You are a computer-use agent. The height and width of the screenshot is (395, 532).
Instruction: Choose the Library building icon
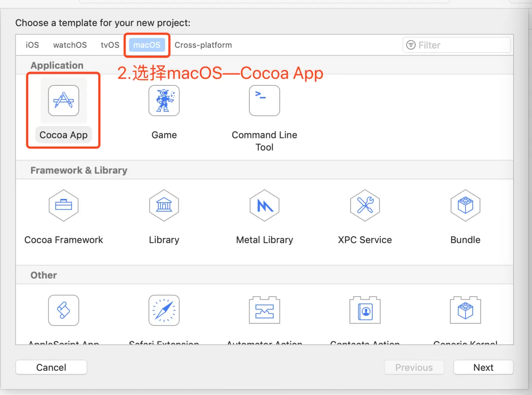(x=164, y=205)
